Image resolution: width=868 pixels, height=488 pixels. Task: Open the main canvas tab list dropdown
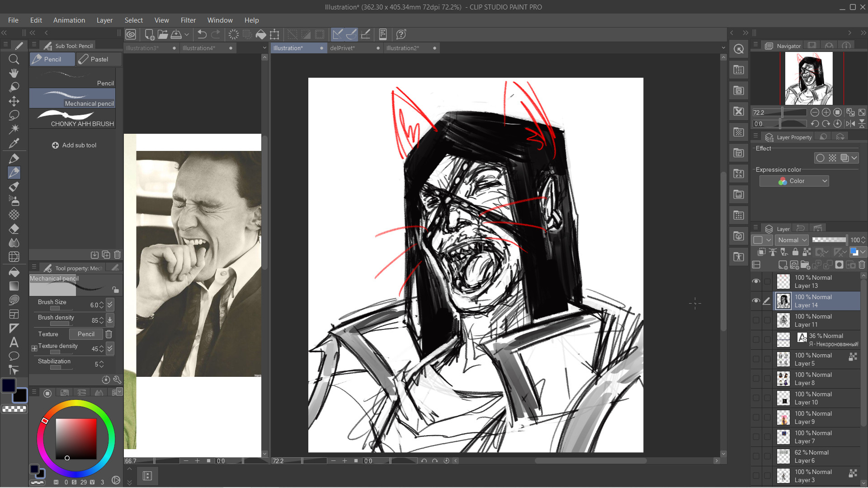coord(723,48)
